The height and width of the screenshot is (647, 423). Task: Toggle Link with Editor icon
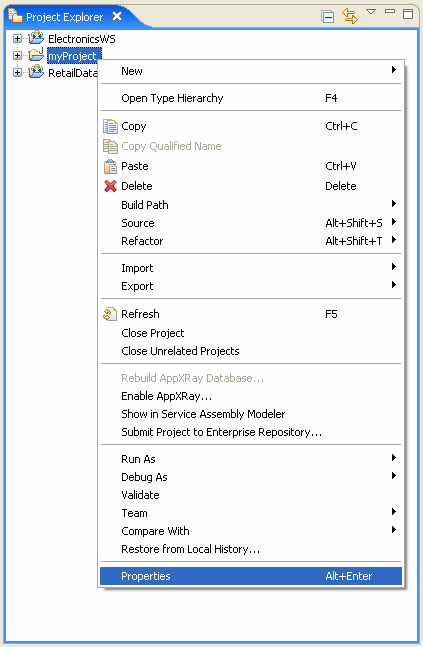(x=350, y=17)
